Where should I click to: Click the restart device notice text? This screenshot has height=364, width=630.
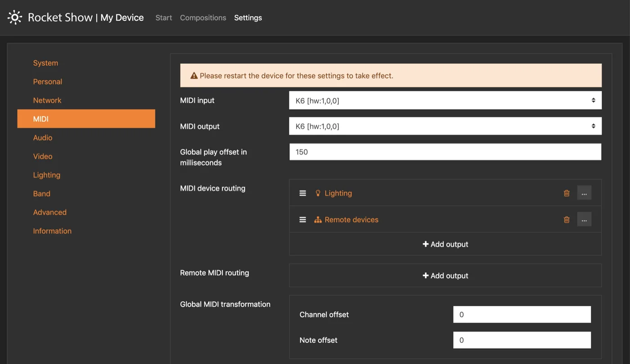(x=297, y=75)
